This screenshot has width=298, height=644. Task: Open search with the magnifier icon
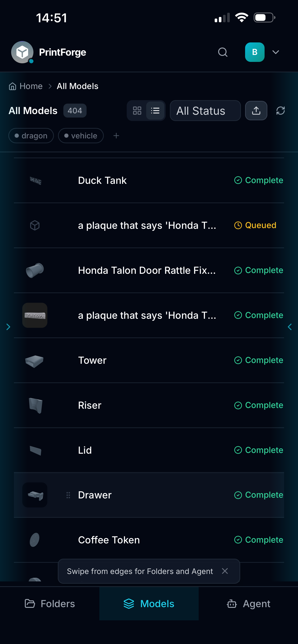pos(222,52)
